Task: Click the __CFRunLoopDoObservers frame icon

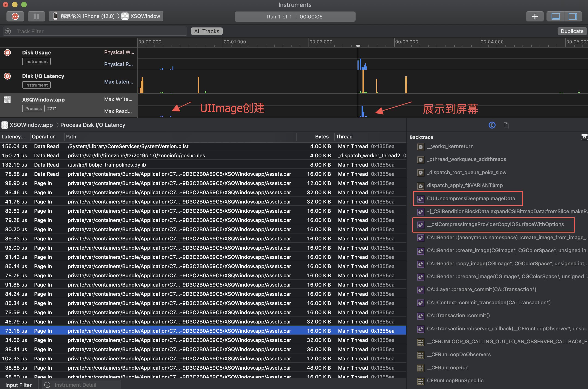Action: [x=420, y=355]
